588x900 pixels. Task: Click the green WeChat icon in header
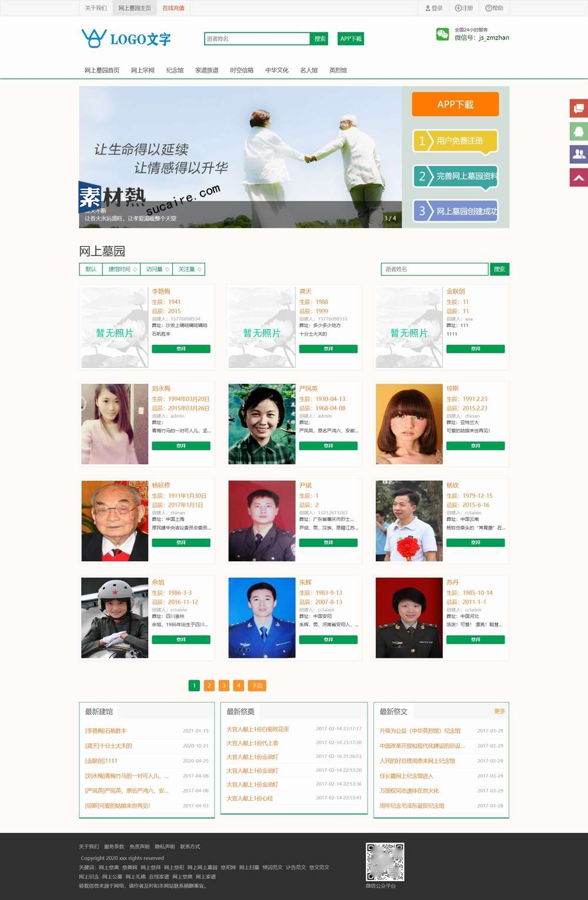pos(442,35)
